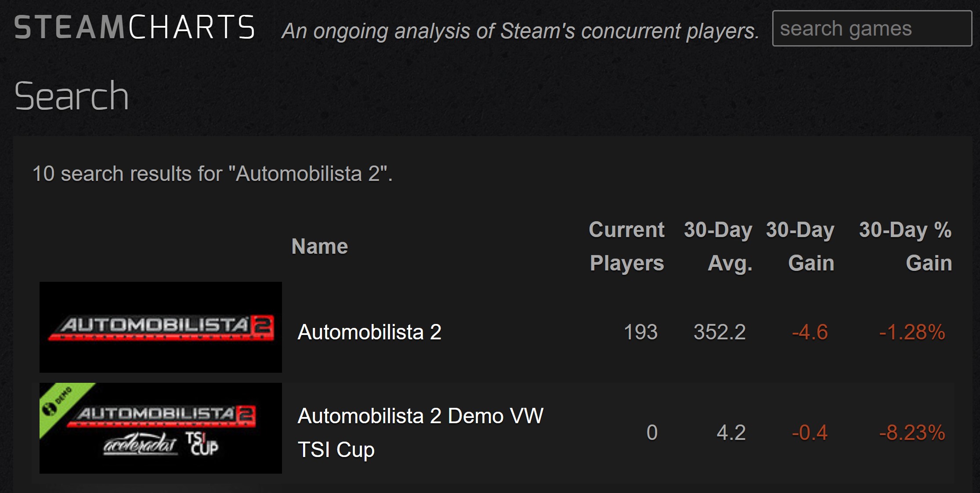Click the Current Players column header
The width and height of the screenshot is (980, 493).
(x=627, y=246)
